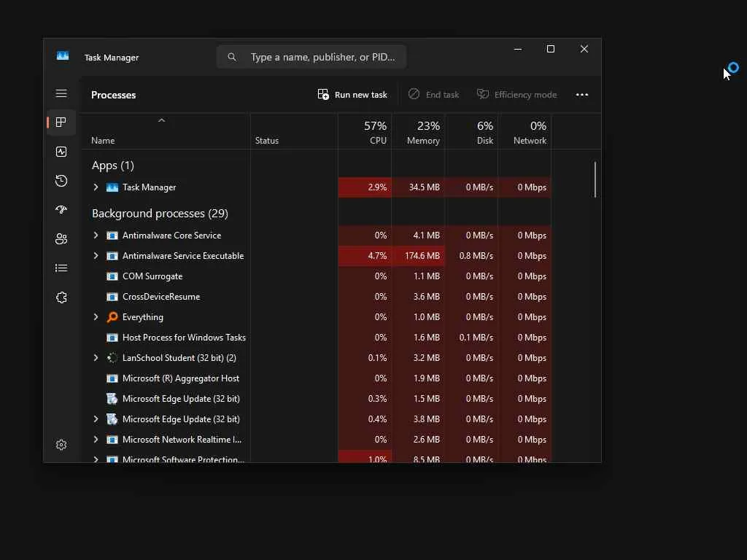Click the COM Surrogate process icon

pyautogui.click(x=112, y=276)
